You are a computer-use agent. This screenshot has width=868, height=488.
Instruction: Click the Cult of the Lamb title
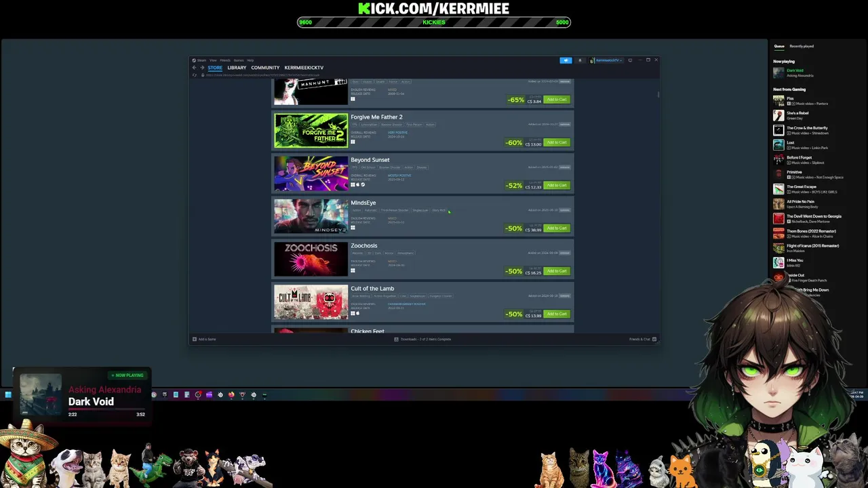pos(372,289)
